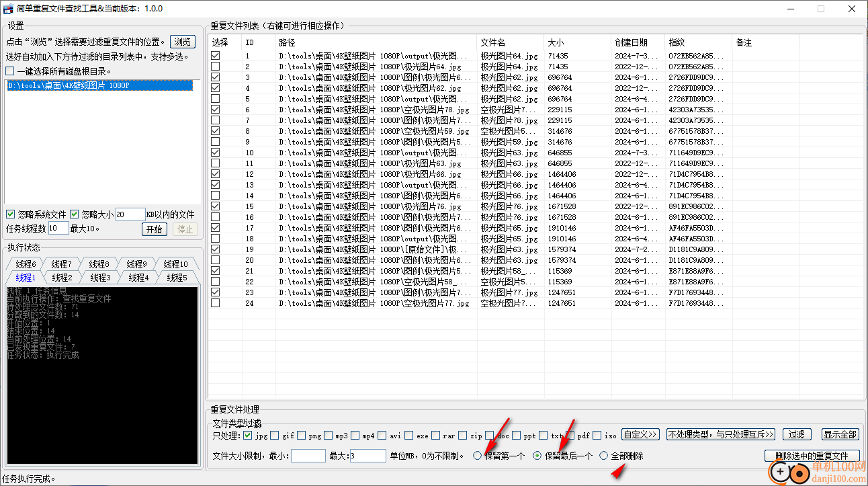Switch to the 线程5 tab
The image size is (868, 486).
click(x=177, y=278)
